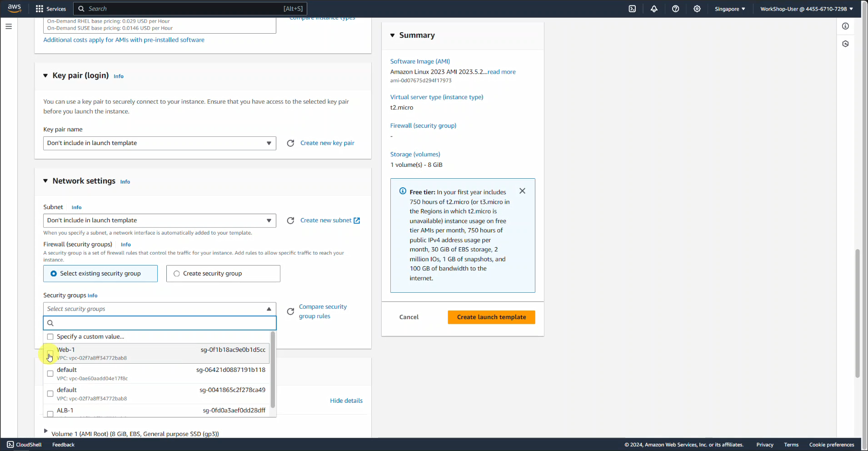Collapse the Network settings section

(45, 181)
